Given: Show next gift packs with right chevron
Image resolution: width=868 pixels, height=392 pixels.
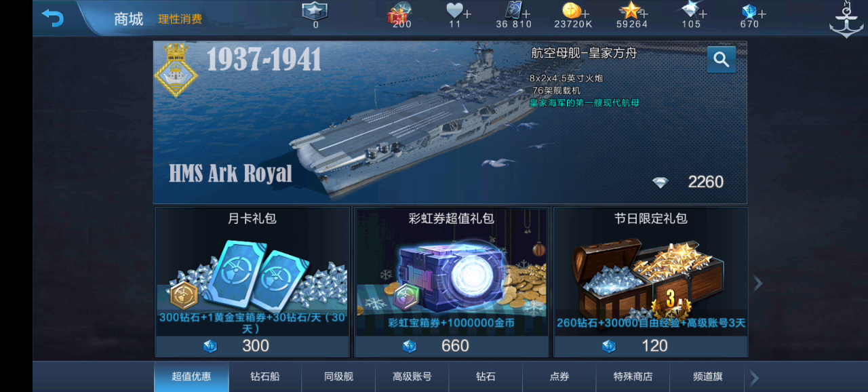Looking at the screenshot, I should pyautogui.click(x=758, y=283).
